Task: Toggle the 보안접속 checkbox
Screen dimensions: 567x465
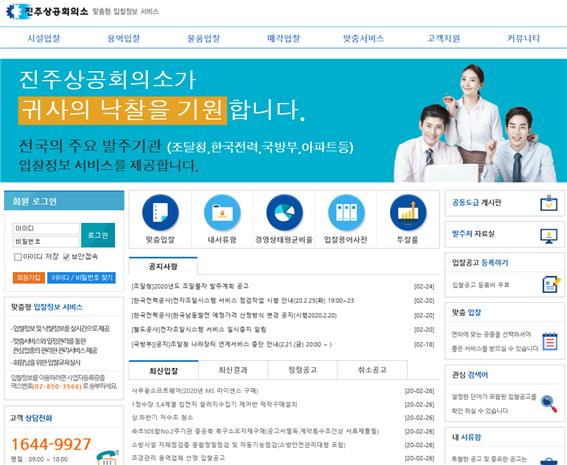Action: 66,257
